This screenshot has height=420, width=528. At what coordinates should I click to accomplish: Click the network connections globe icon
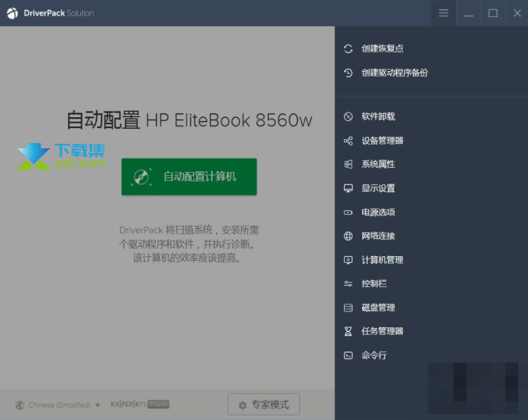coord(348,236)
